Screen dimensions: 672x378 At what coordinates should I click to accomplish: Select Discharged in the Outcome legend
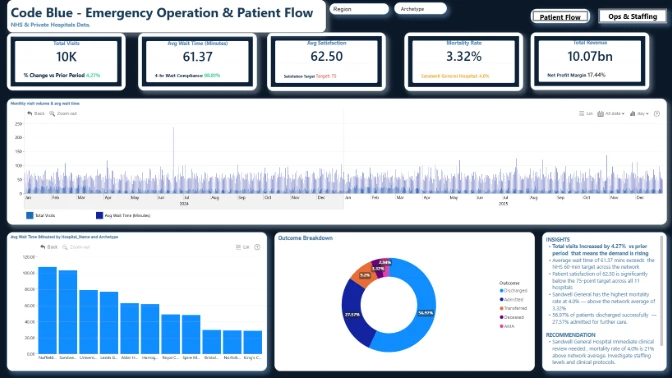click(513, 291)
